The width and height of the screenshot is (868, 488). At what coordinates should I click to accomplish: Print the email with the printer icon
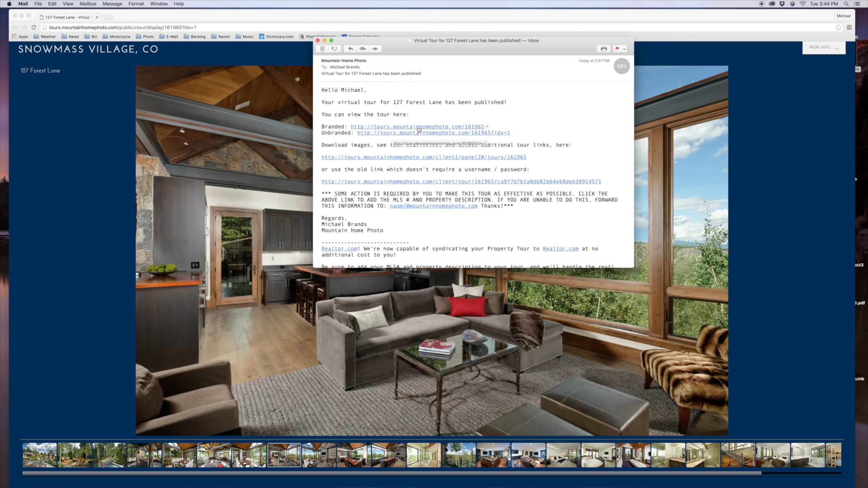(x=604, y=49)
